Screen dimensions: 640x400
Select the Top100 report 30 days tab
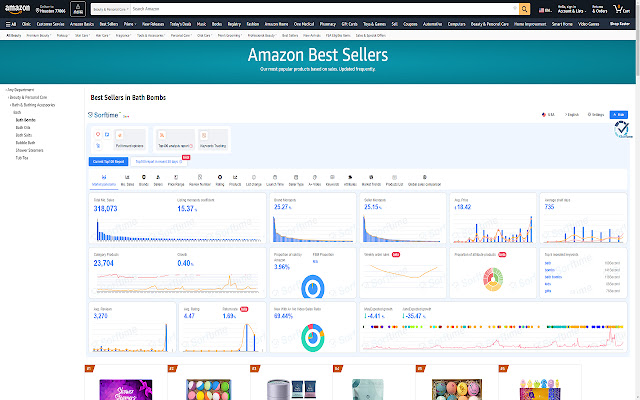tap(158, 162)
